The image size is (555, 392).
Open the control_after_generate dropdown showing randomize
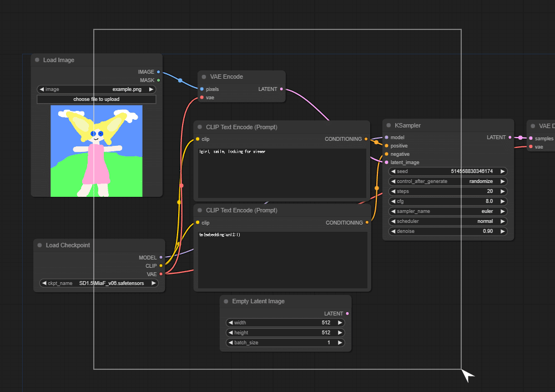point(448,181)
